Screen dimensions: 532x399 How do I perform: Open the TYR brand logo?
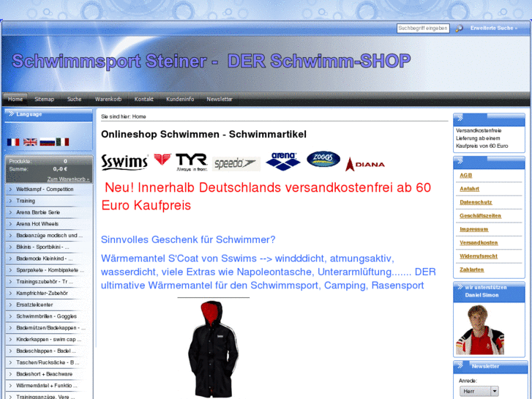(192, 163)
